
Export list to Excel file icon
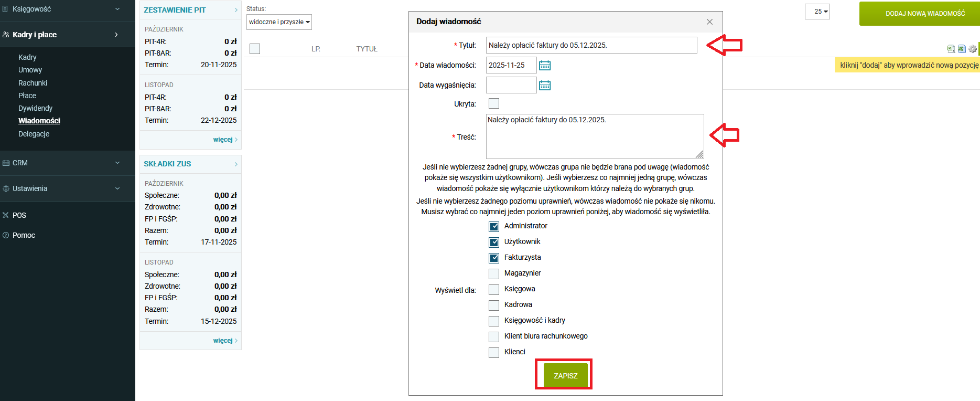click(x=962, y=49)
